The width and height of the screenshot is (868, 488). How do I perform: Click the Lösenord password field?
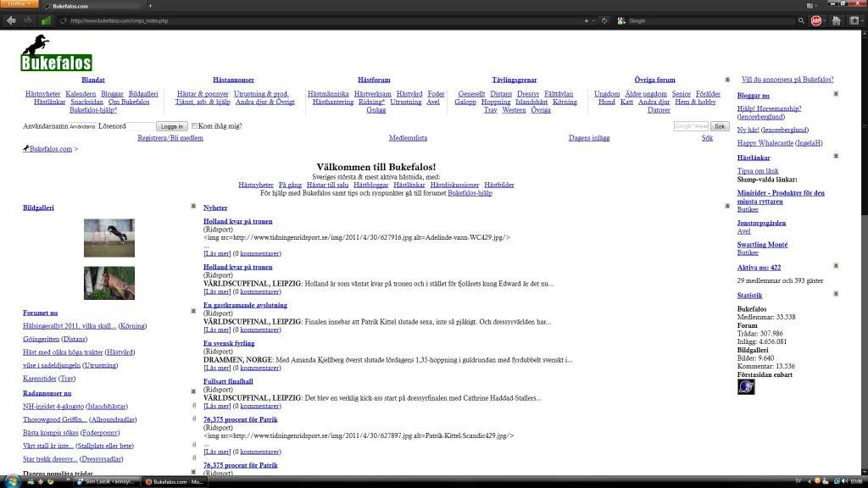(x=140, y=127)
